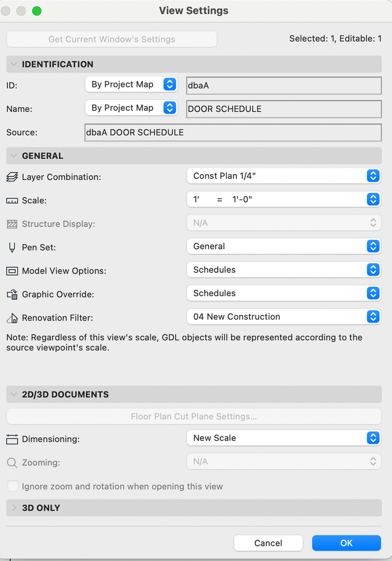Click the Structure Display icon
This screenshot has height=561, width=392.
pos(12,224)
